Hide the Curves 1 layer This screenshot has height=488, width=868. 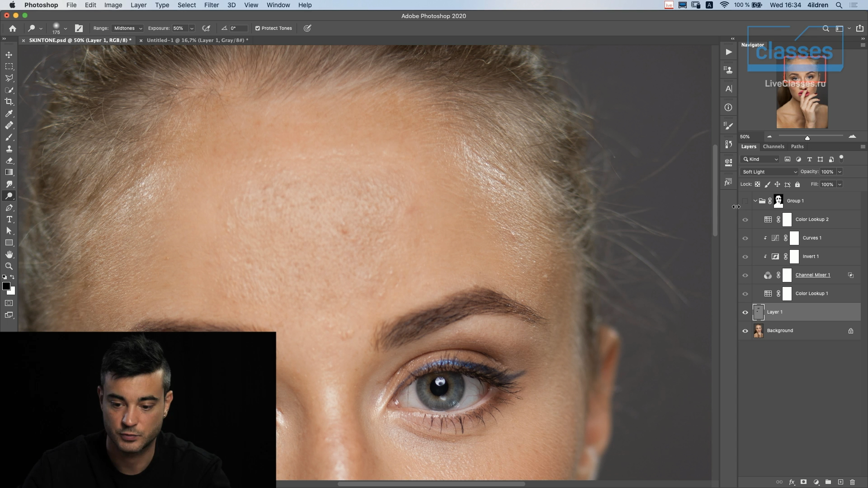click(x=745, y=238)
